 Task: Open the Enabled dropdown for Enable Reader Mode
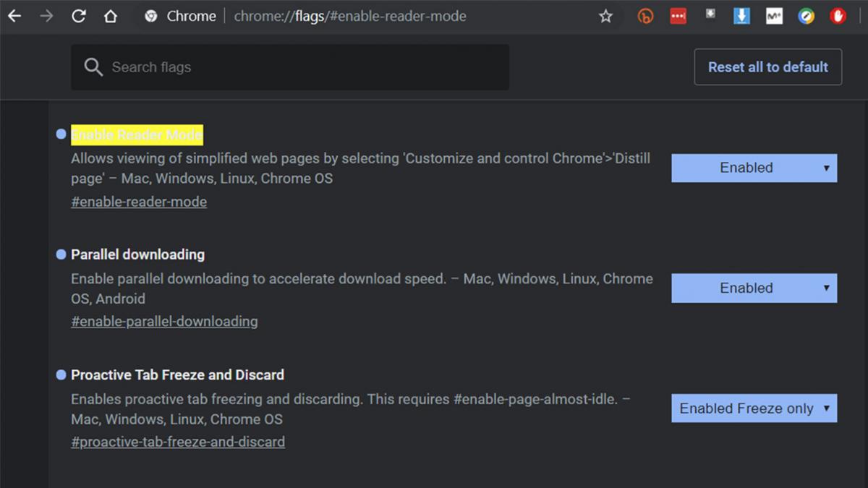coord(754,168)
